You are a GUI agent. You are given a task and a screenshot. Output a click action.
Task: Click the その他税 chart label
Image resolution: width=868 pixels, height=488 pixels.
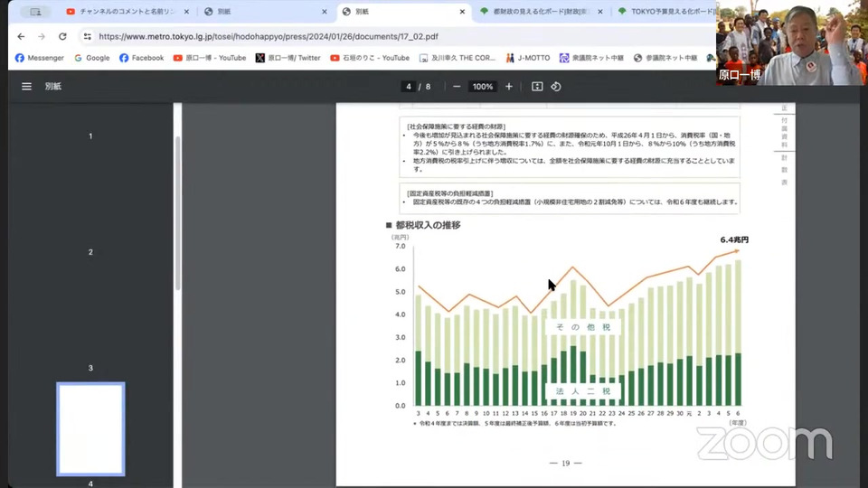click(x=583, y=327)
